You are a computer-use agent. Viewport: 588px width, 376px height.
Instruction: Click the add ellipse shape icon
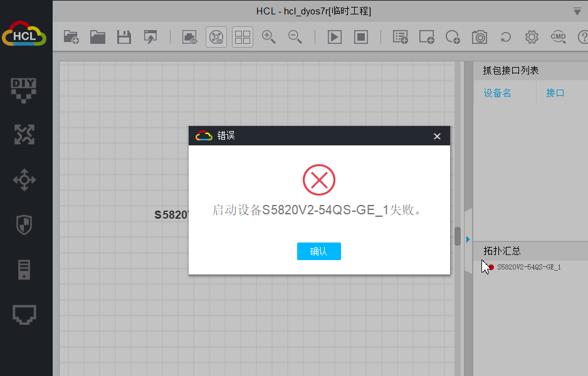[453, 37]
